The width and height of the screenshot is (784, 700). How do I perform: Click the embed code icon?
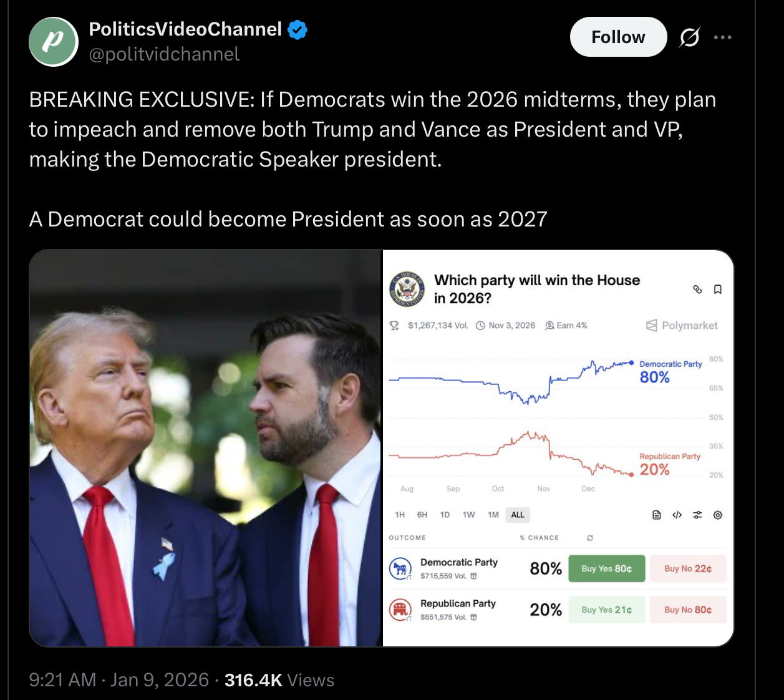click(x=677, y=515)
